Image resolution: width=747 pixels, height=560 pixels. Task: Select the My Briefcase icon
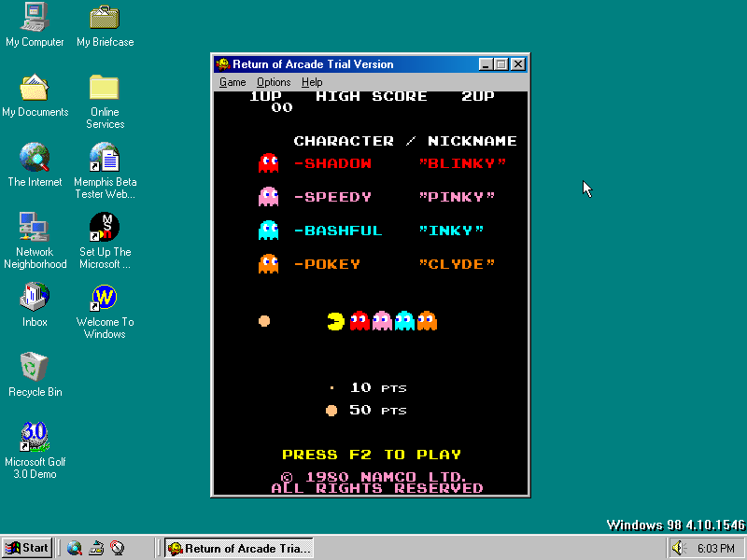coord(105,25)
